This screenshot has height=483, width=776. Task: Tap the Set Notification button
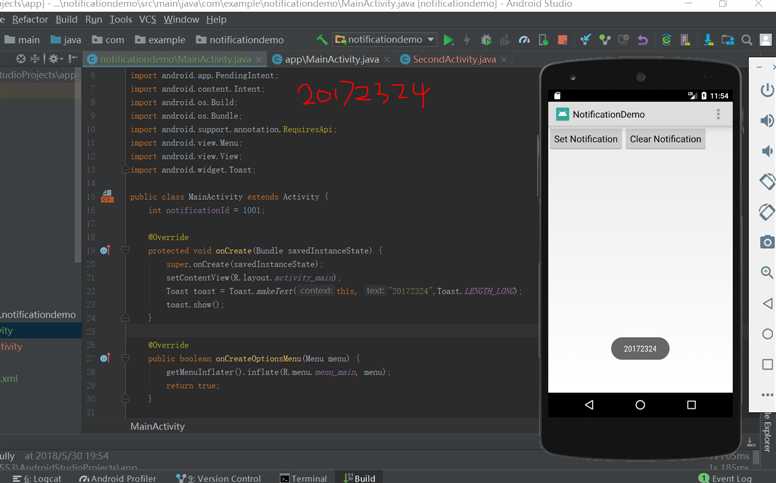coord(585,139)
